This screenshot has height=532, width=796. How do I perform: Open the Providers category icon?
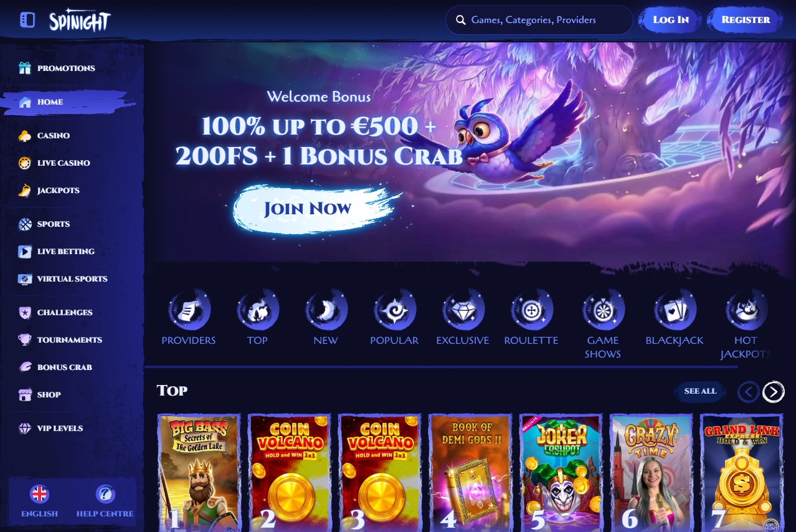pyautogui.click(x=189, y=309)
